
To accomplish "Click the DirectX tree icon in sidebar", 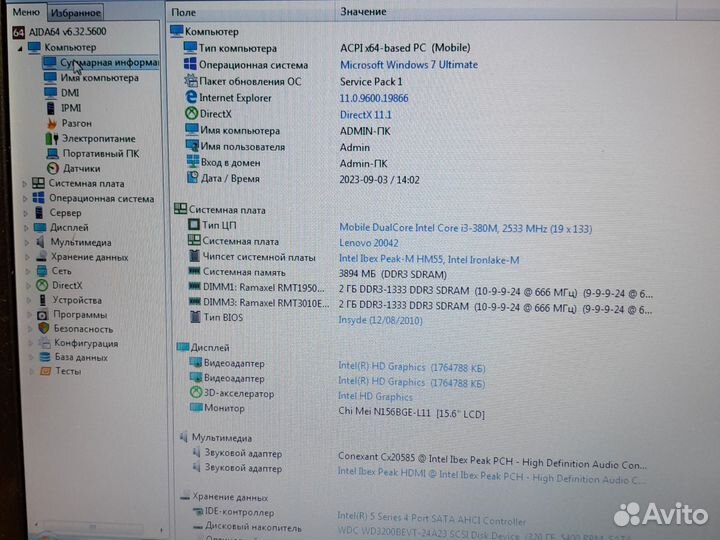I will point(42,285).
